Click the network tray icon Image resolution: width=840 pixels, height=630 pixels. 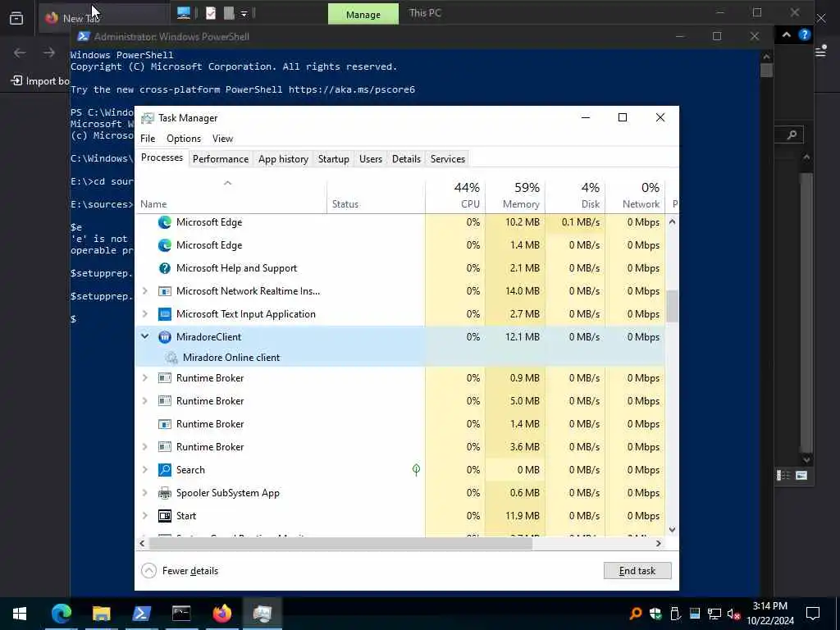pyautogui.click(x=714, y=614)
